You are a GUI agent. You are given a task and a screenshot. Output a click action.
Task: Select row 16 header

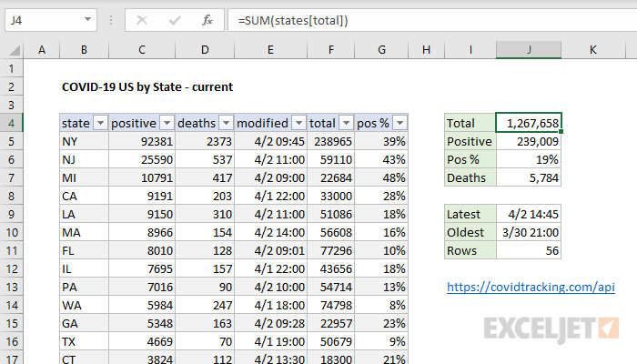pos(11,341)
